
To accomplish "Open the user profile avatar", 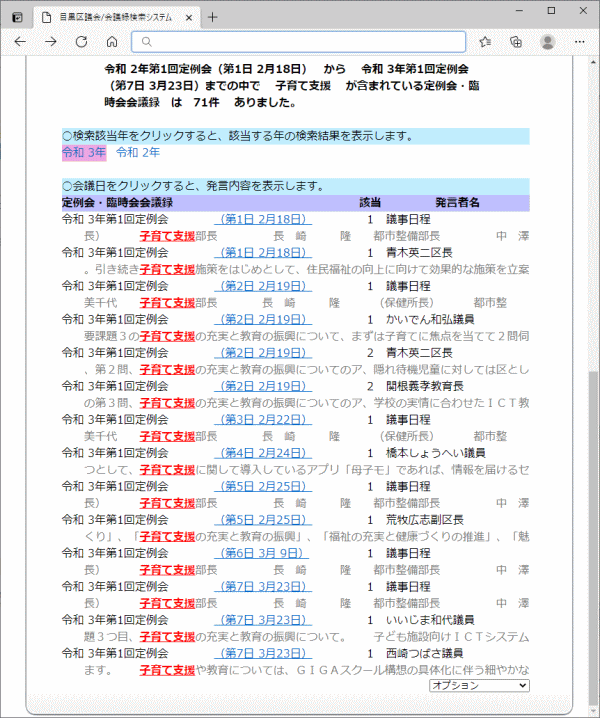I will click(x=547, y=42).
